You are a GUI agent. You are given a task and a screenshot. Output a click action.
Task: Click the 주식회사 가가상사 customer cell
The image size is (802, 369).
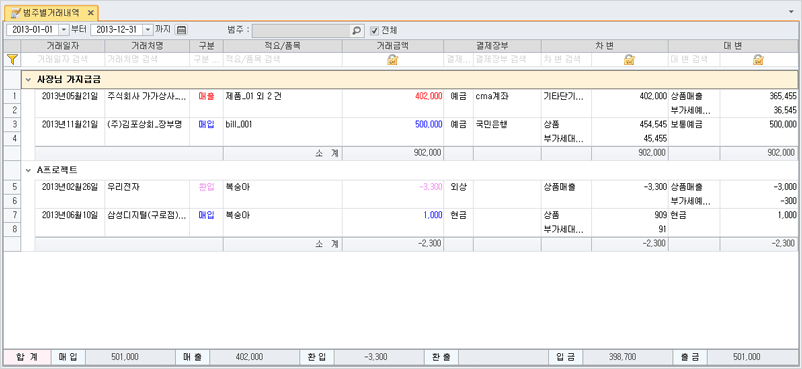coord(147,96)
